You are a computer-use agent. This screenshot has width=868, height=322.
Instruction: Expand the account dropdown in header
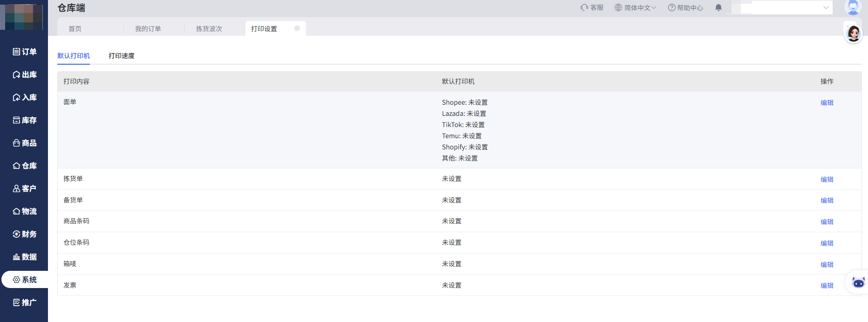825,7
